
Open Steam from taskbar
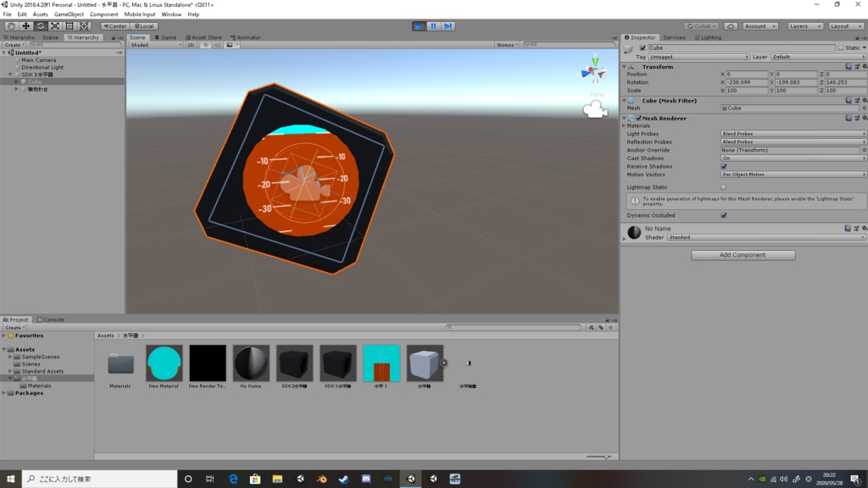(x=344, y=479)
